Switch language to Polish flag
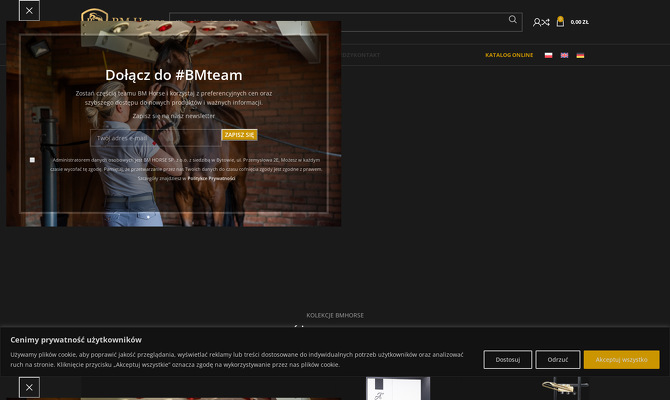The height and width of the screenshot is (400, 670). point(548,55)
